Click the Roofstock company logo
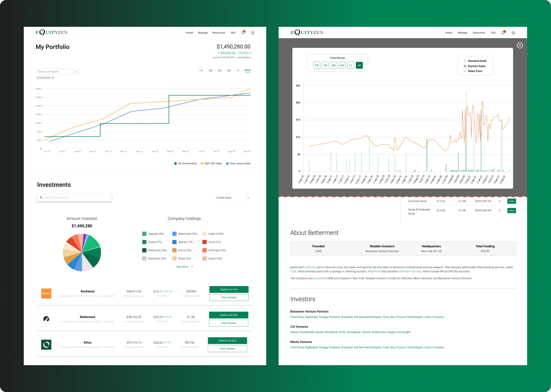The image size is (551, 392). 46,293
